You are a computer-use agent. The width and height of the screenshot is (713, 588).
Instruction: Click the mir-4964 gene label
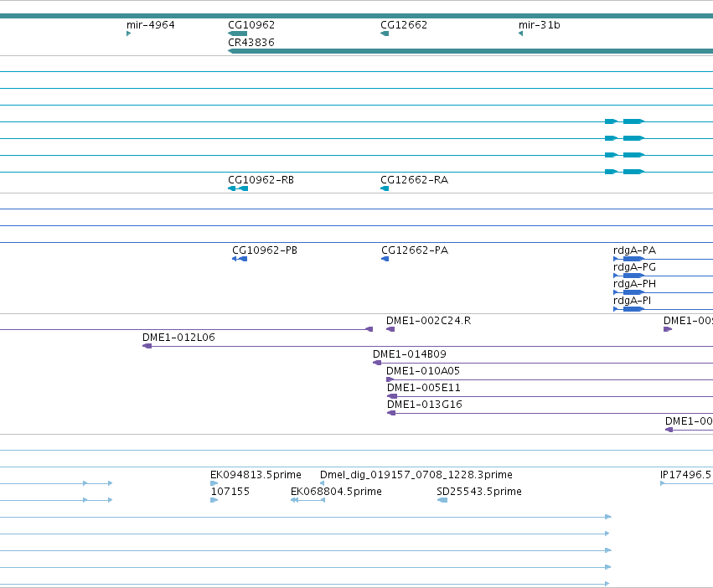tap(151, 25)
